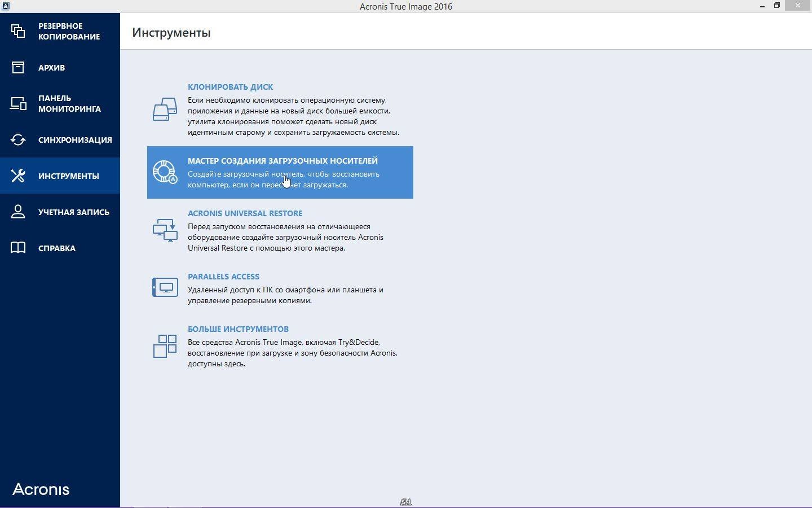
Task: Minimize the Acronis True Image window
Action: pyautogui.click(x=762, y=6)
